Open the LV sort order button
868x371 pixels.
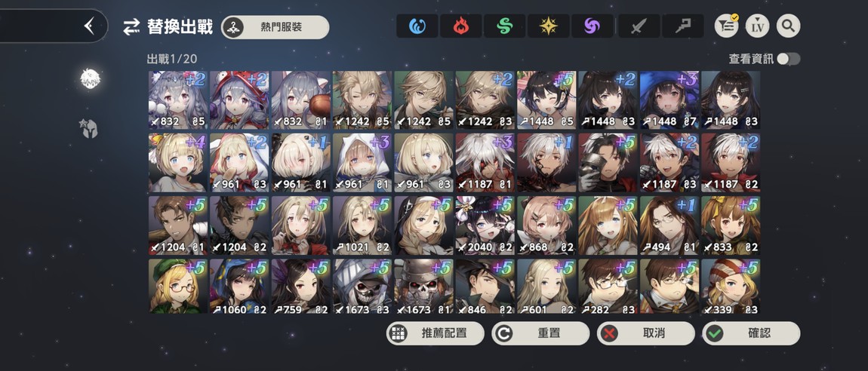(x=757, y=26)
